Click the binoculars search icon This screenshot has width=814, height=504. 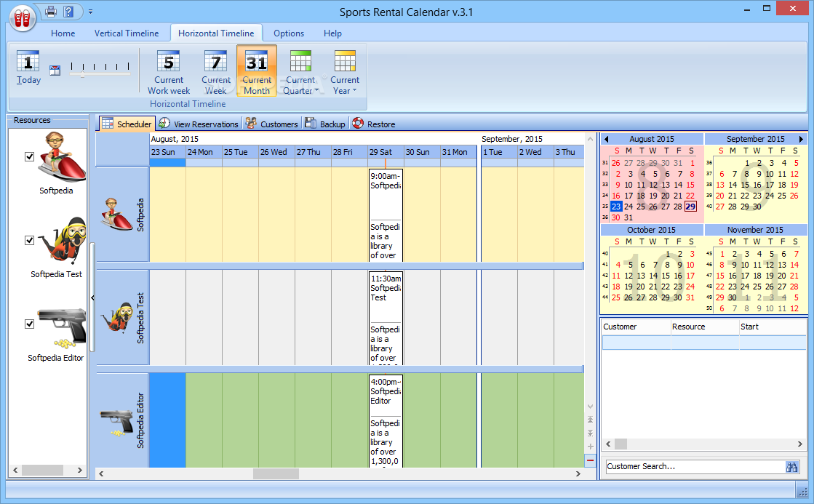pos(791,467)
